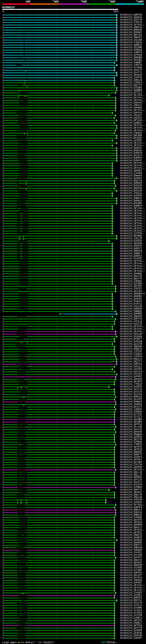Image resolution: width=146 pixels, height=644 pixels.
Task: Select hit UniRef100_Q8RVG8
Action: [131, 15]
